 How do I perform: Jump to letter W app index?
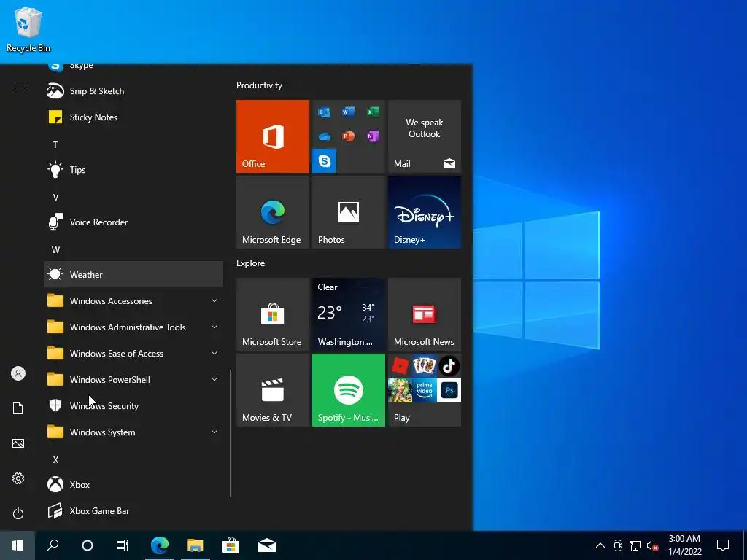[55, 249]
